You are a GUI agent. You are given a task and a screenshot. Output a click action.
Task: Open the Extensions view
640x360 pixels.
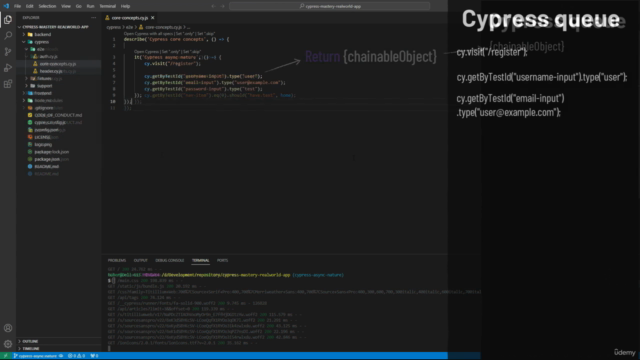tap(8, 84)
